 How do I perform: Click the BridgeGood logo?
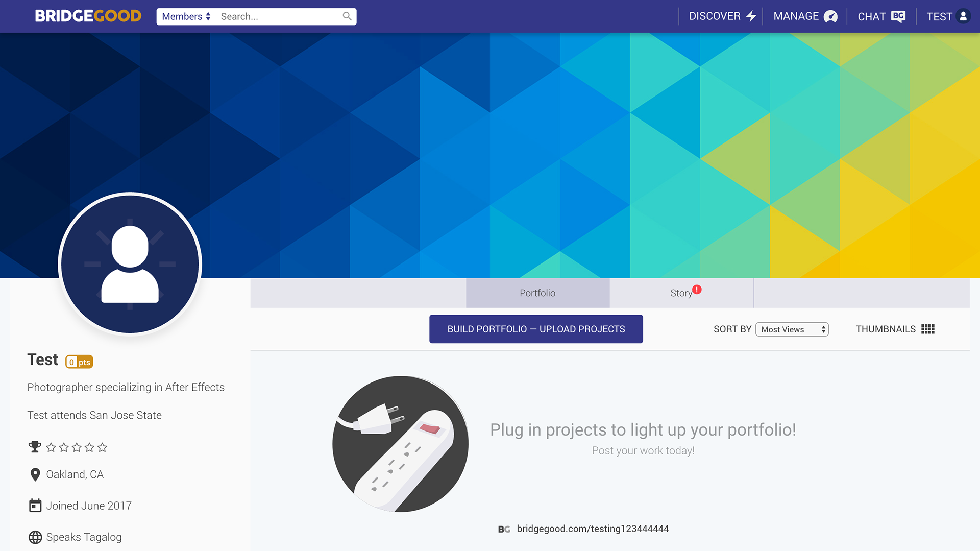[88, 16]
